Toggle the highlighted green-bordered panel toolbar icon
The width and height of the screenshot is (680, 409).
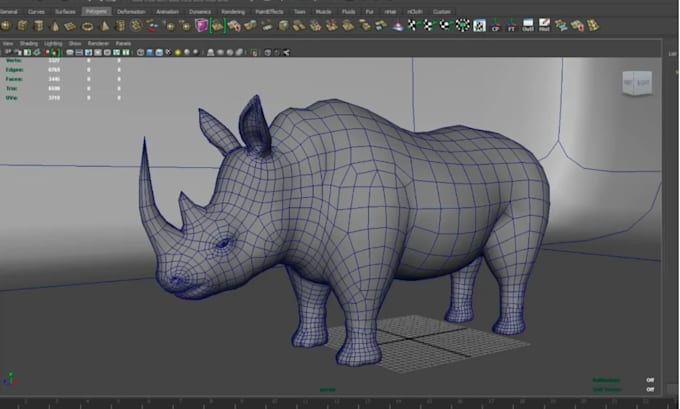54,52
